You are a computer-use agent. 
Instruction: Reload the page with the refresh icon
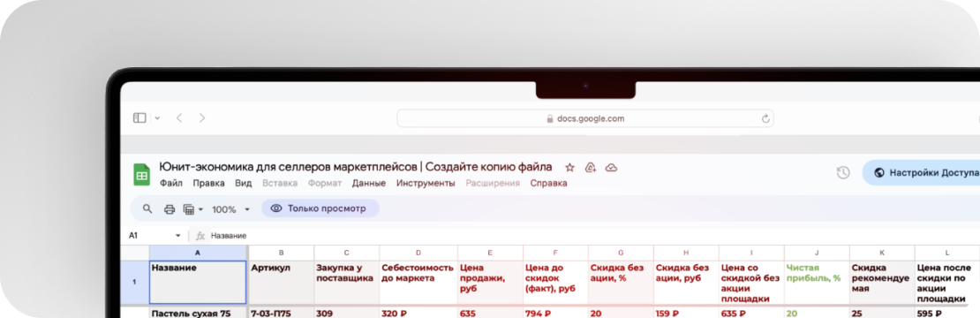click(x=765, y=118)
